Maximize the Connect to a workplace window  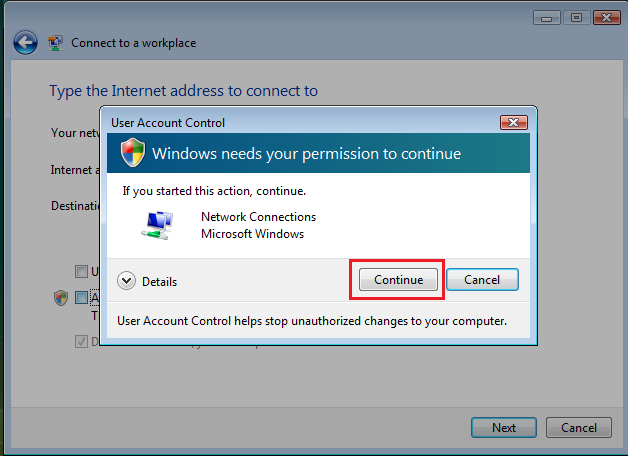pos(576,18)
